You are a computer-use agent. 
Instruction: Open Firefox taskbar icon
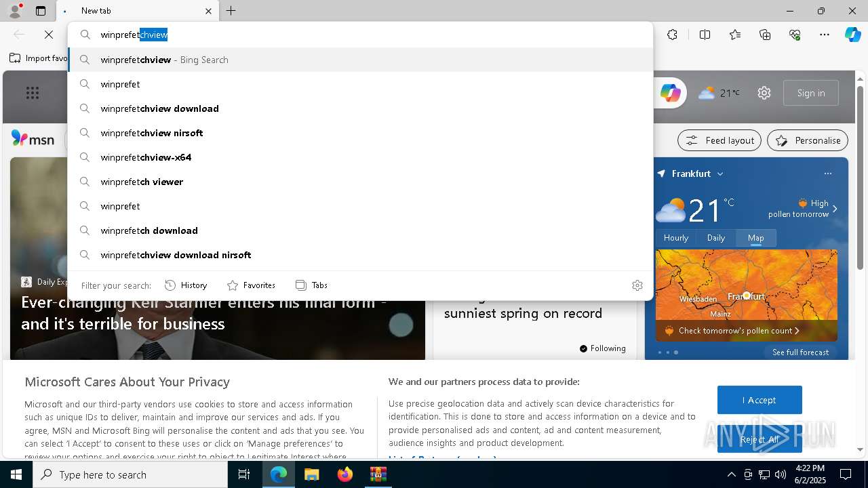345,474
